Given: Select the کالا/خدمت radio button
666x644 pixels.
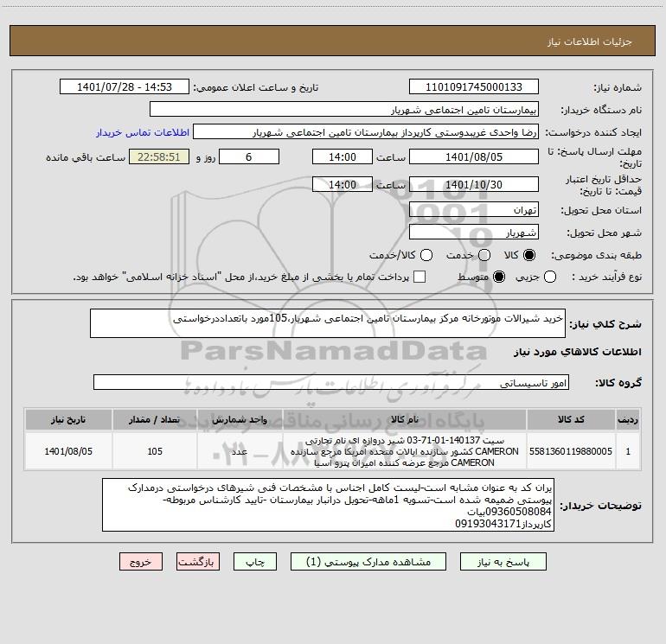Looking at the screenshot, I should 426,255.
